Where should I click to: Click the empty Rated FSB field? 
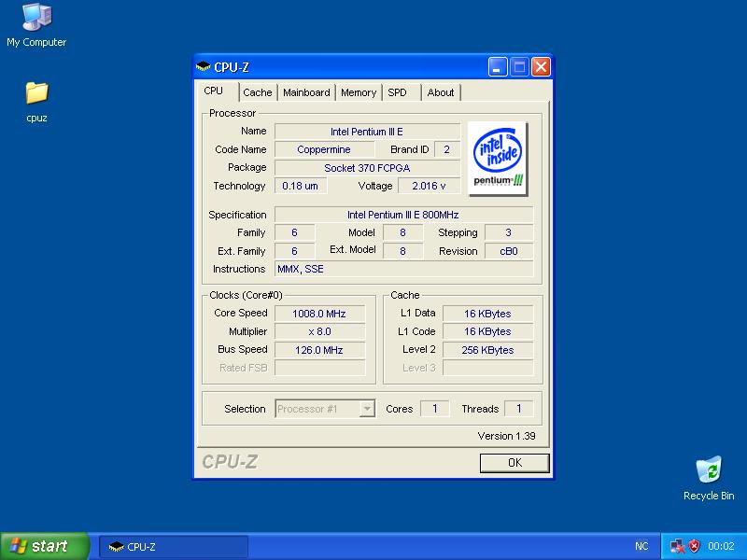click(x=319, y=368)
